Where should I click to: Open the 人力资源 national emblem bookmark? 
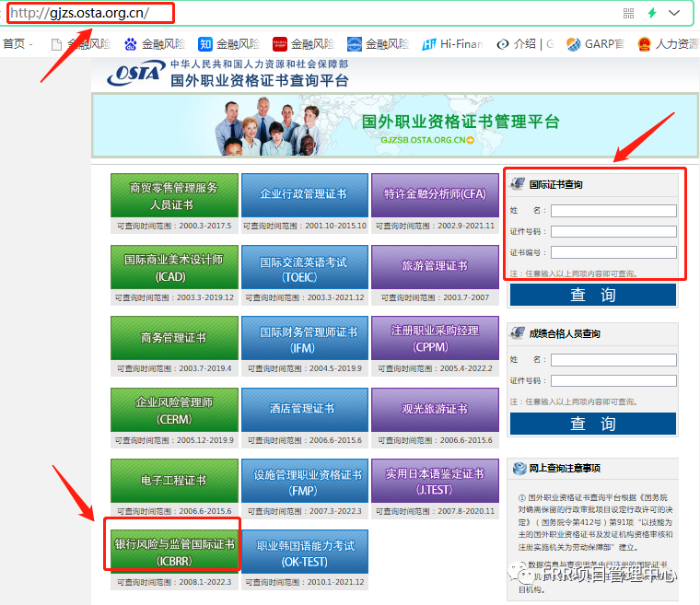click(667, 43)
